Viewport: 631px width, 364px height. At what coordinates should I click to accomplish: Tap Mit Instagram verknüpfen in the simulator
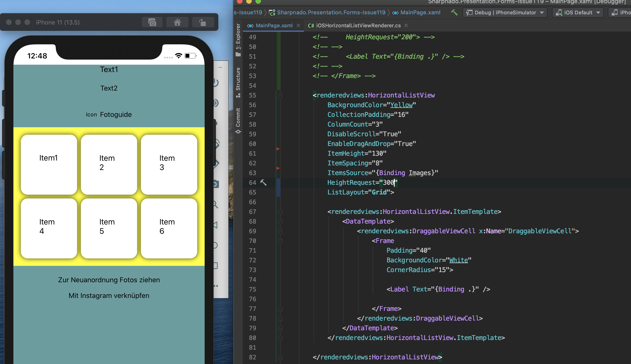(109, 295)
